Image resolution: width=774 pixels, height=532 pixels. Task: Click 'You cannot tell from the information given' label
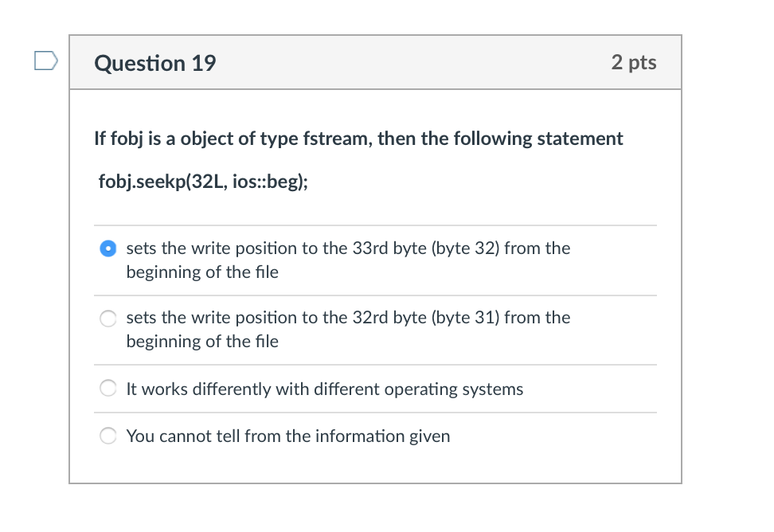(x=287, y=436)
